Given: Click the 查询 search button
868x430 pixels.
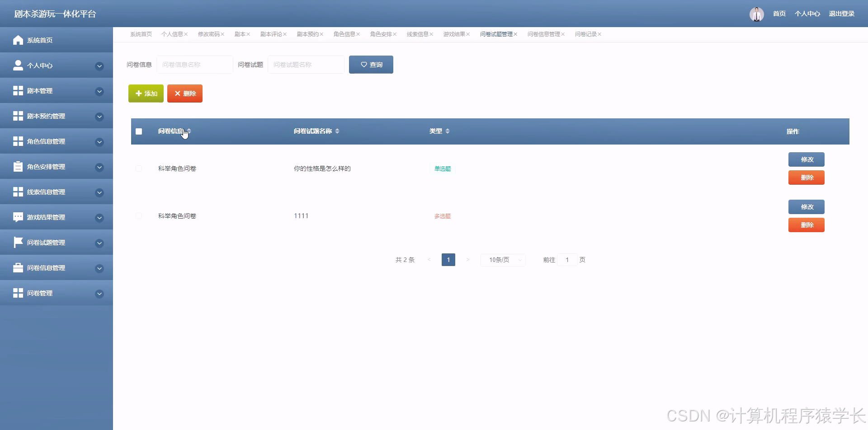Looking at the screenshot, I should 371,65.
